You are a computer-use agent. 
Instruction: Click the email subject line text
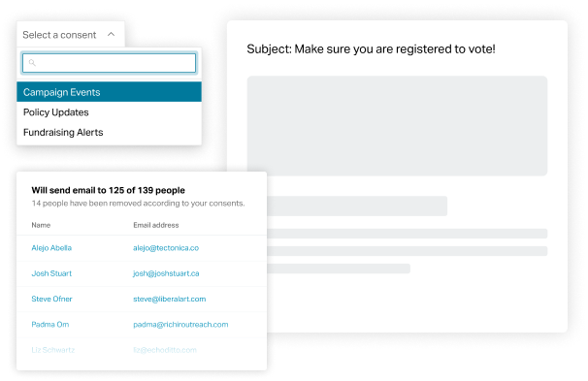tap(371, 49)
